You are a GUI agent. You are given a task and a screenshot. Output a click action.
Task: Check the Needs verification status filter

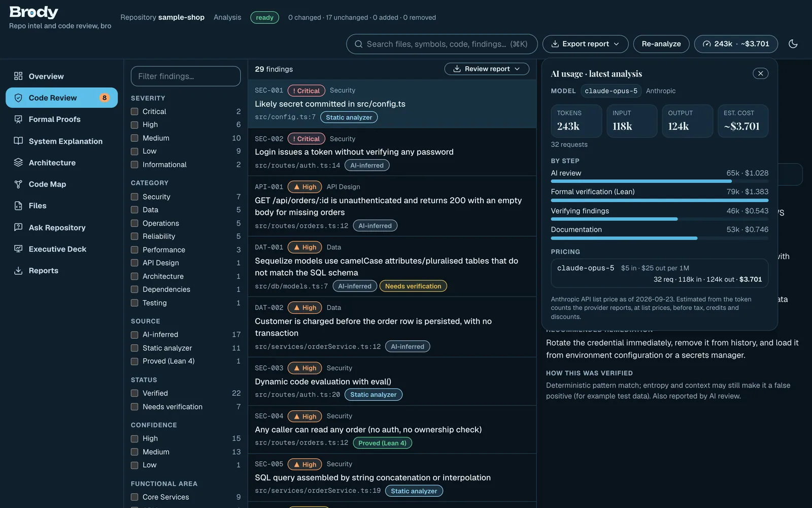(x=134, y=407)
